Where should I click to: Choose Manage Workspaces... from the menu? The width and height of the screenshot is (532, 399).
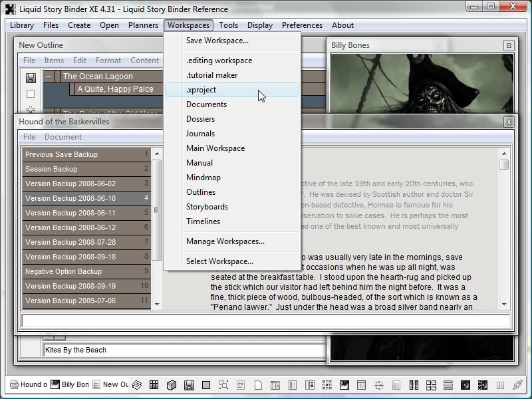tap(225, 241)
